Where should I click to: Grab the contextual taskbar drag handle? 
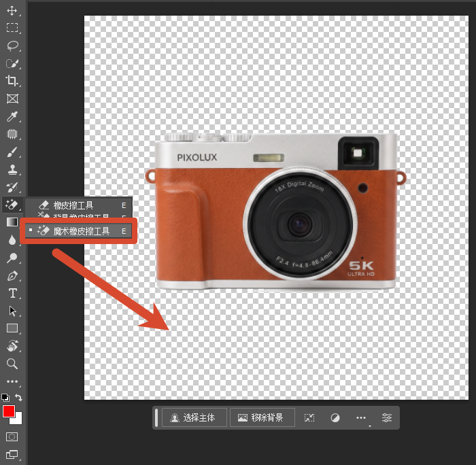click(x=156, y=417)
